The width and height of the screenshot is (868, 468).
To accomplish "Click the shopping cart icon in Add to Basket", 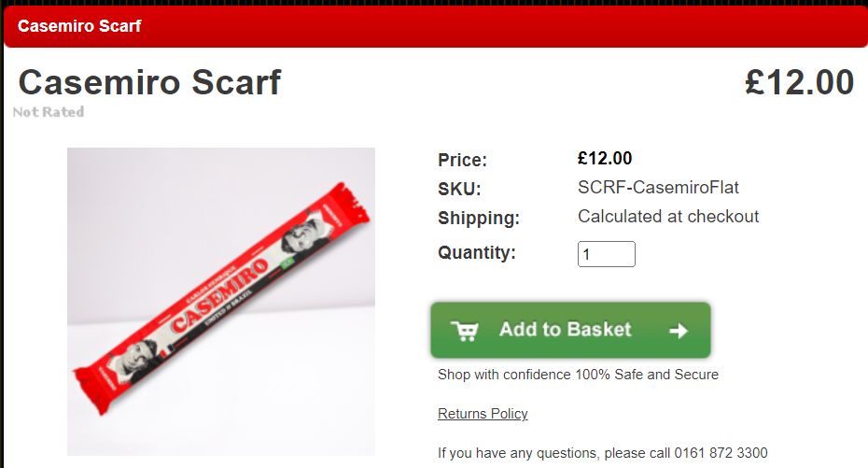I will pos(465,331).
